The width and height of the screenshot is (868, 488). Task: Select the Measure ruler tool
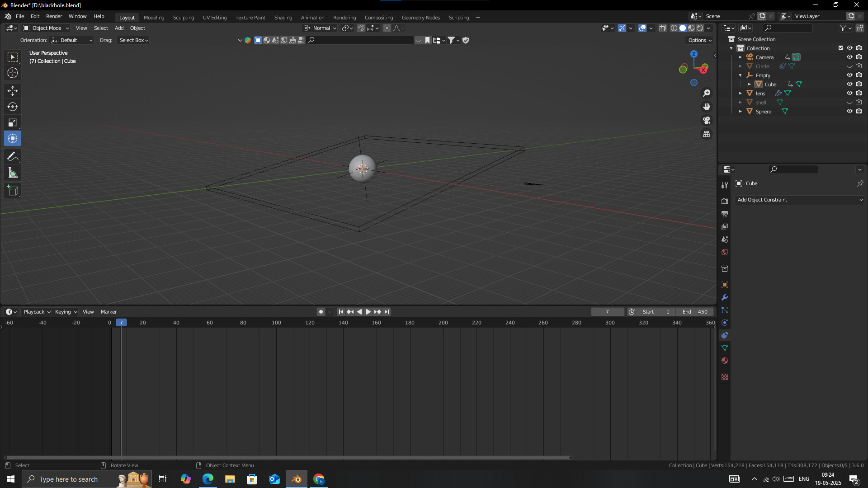(13, 173)
